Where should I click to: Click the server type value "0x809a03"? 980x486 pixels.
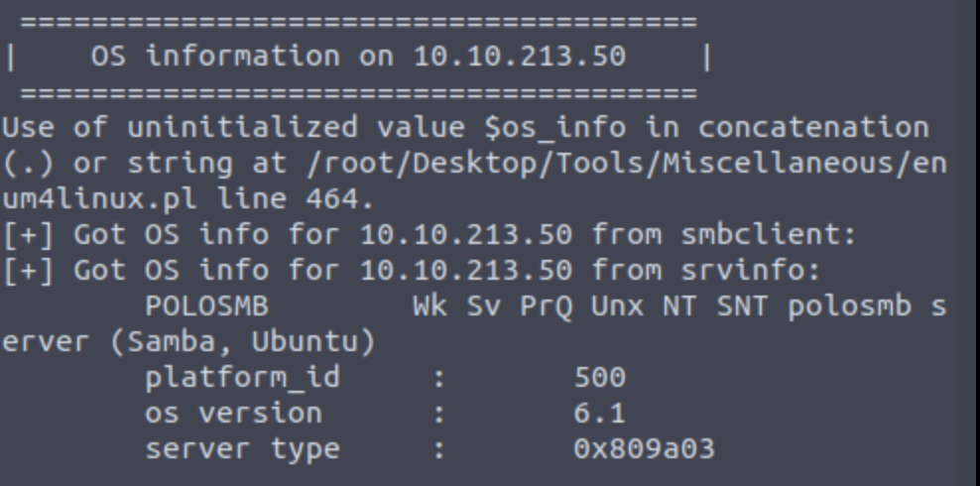point(645,448)
